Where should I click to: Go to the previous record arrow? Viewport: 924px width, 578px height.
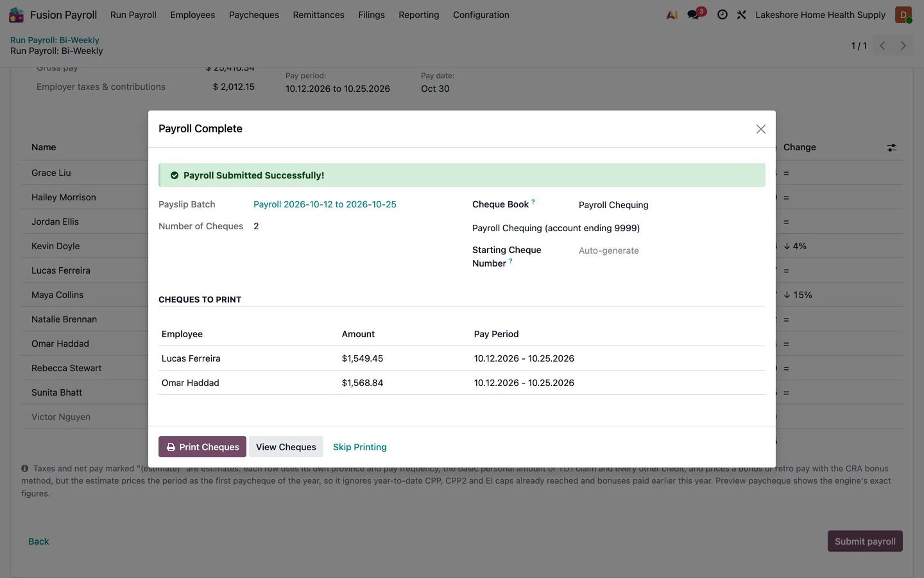(883, 46)
